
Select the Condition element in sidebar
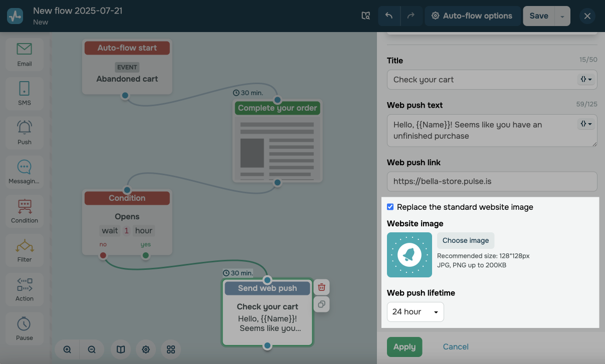pyautogui.click(x=24, y=210)
